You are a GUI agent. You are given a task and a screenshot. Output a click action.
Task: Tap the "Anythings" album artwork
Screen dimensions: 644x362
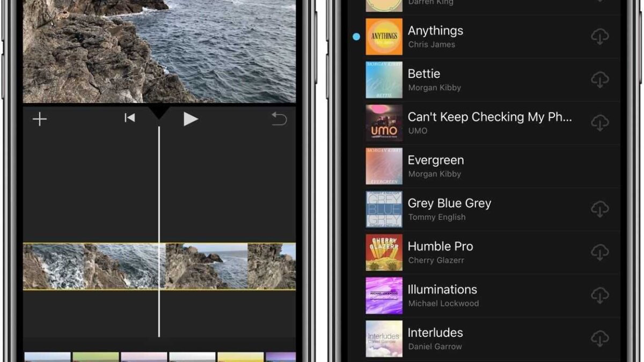click(x=384, y=36)
